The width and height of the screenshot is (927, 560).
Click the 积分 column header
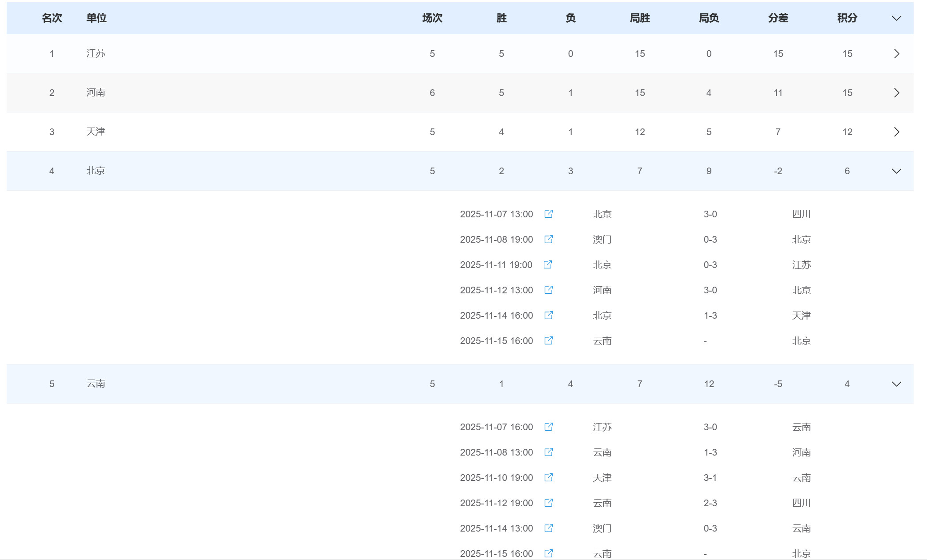847,18
